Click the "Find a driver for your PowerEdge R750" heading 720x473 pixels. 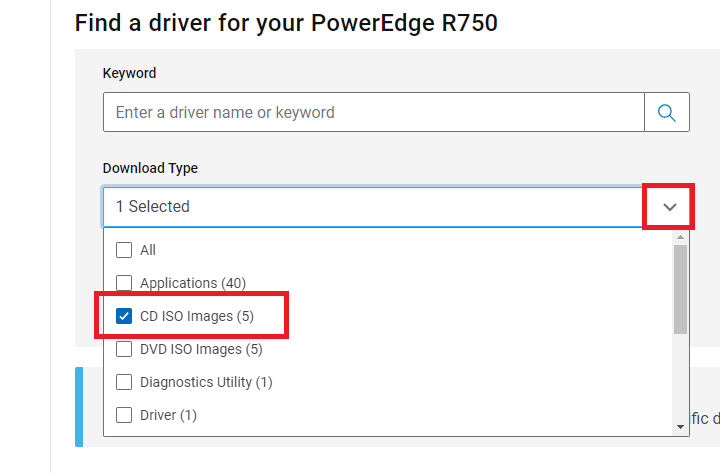coord(286,22)
